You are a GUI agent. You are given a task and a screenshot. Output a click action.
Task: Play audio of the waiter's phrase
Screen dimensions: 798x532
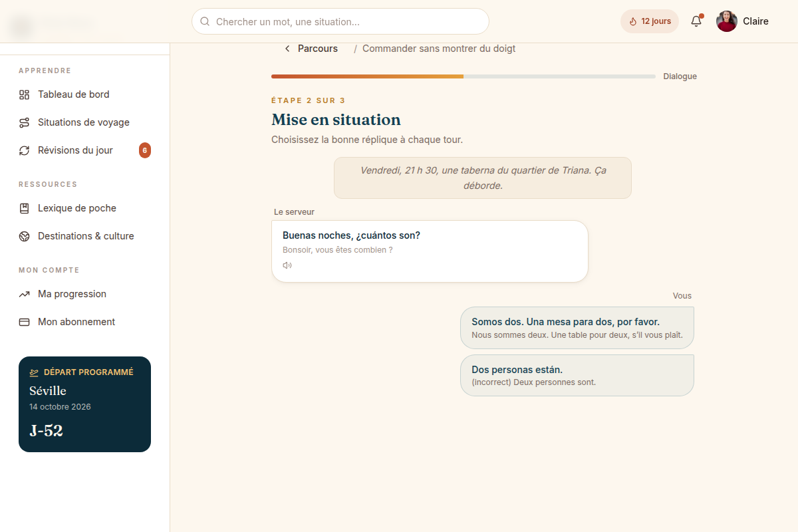(287, 265)
